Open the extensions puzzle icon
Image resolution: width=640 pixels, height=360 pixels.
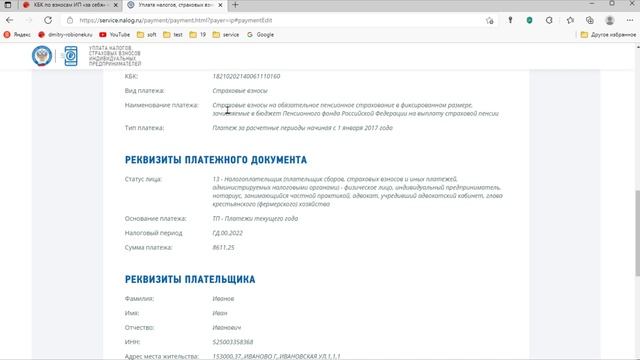pos(549,20)
